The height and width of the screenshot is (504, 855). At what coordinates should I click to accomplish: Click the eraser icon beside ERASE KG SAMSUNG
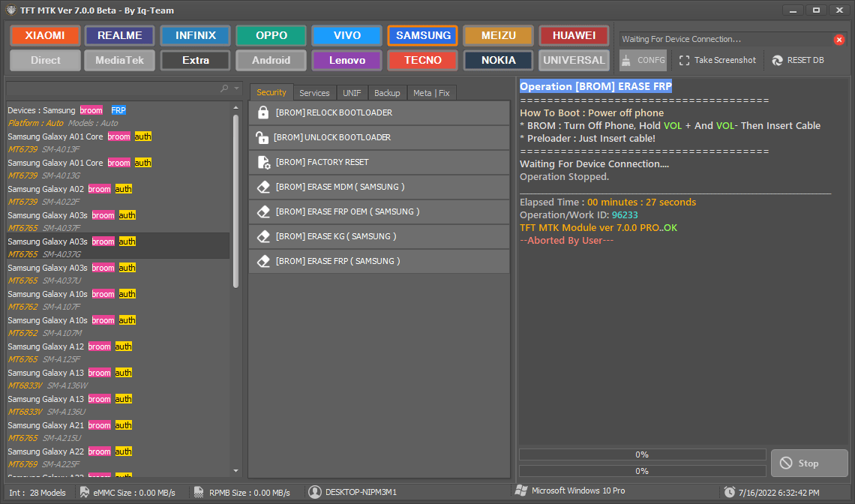[262, 235]
